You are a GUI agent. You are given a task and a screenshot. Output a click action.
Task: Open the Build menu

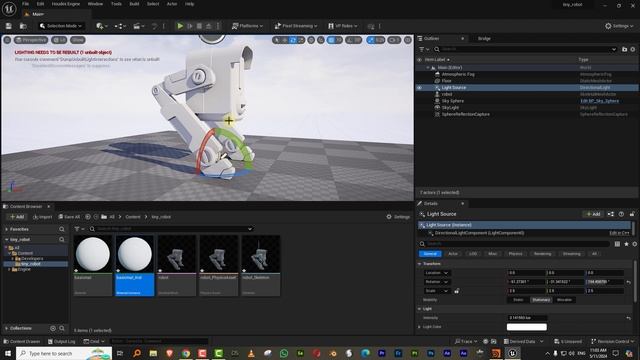coord(134,4)
